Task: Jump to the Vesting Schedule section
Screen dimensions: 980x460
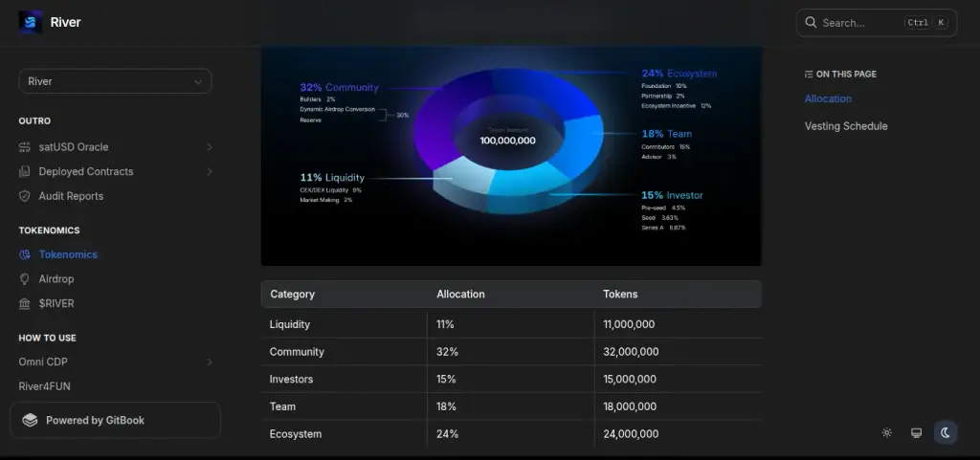Action: pos(846,126)
